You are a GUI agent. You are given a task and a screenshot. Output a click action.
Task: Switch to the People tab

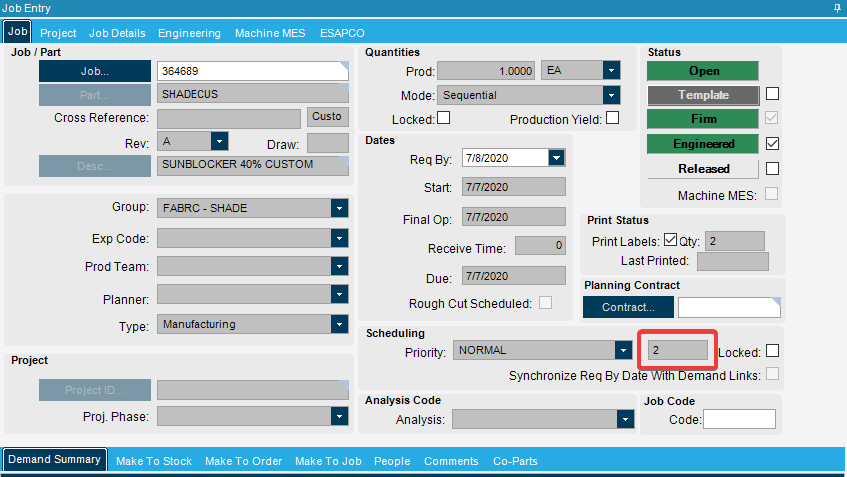392,461
